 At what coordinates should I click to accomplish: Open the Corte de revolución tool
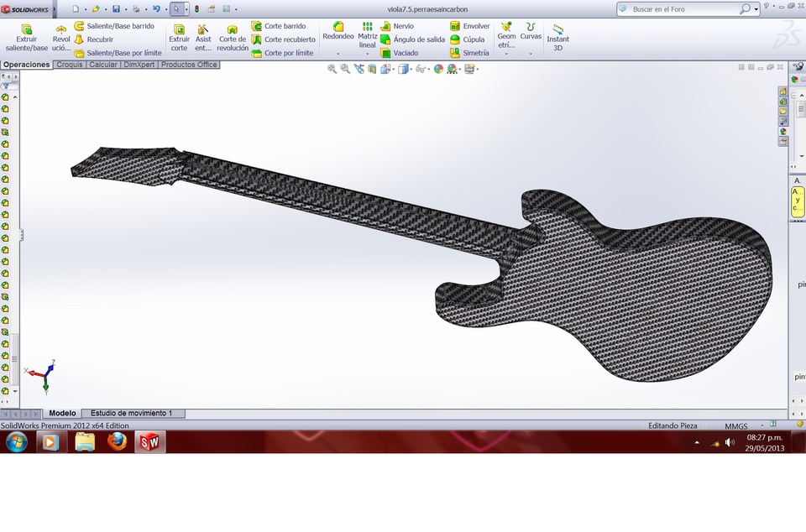233,37
